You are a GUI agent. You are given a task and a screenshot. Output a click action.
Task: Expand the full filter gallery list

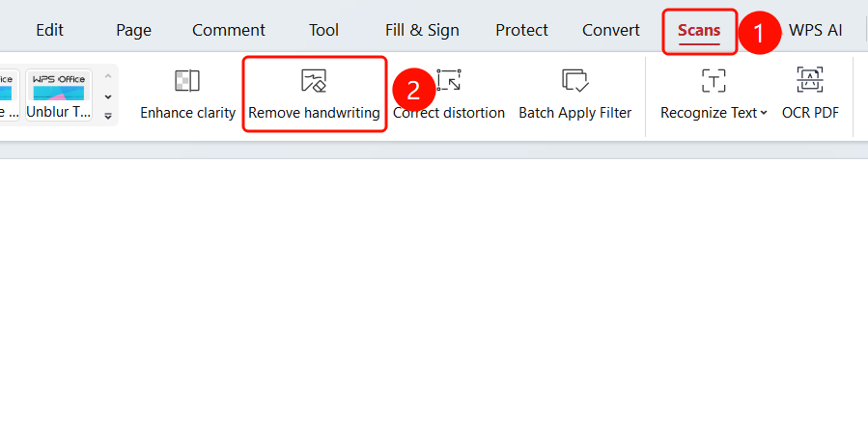(x=108, y=116)
